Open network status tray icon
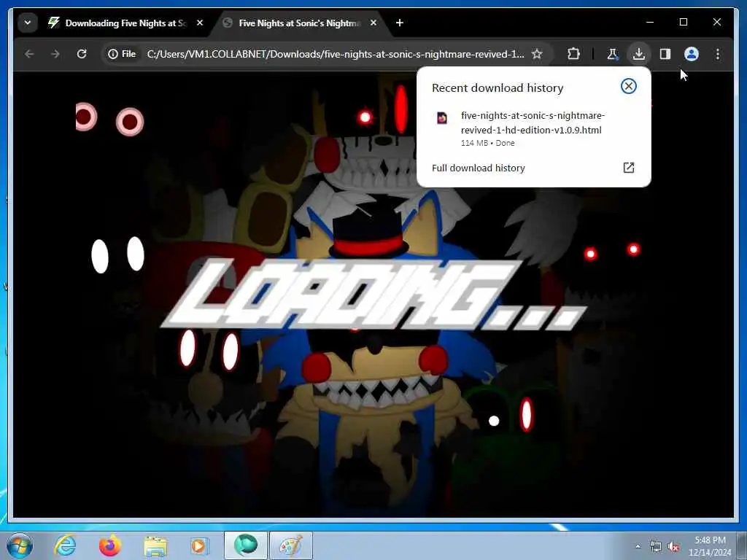 [x=656, y=547]
